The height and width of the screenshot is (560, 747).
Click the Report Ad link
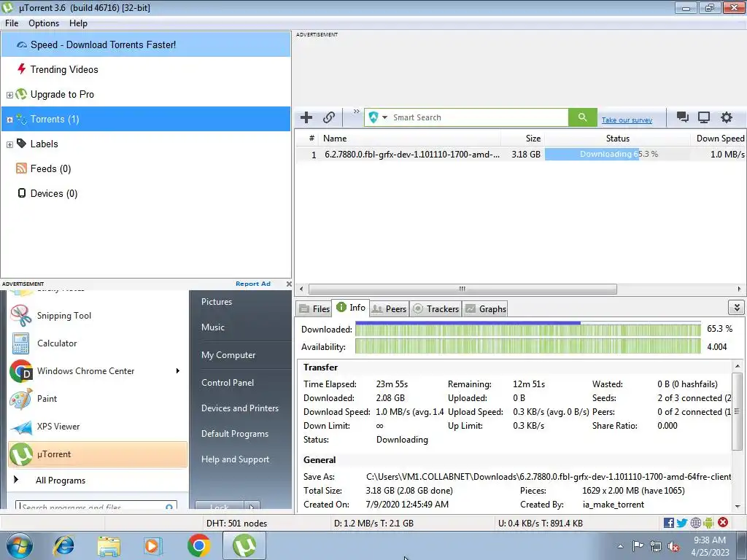tap(252, 284)
